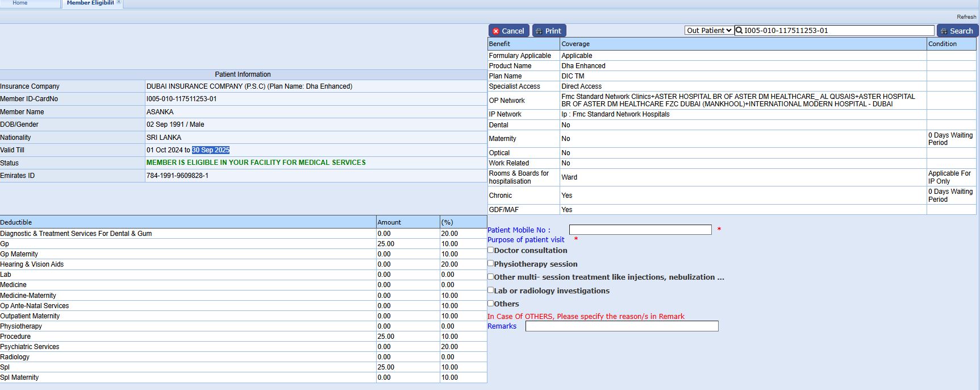The image size is (980, 390).
Task: Click the magnifier icon in search field
Action: tap(739, 31)
